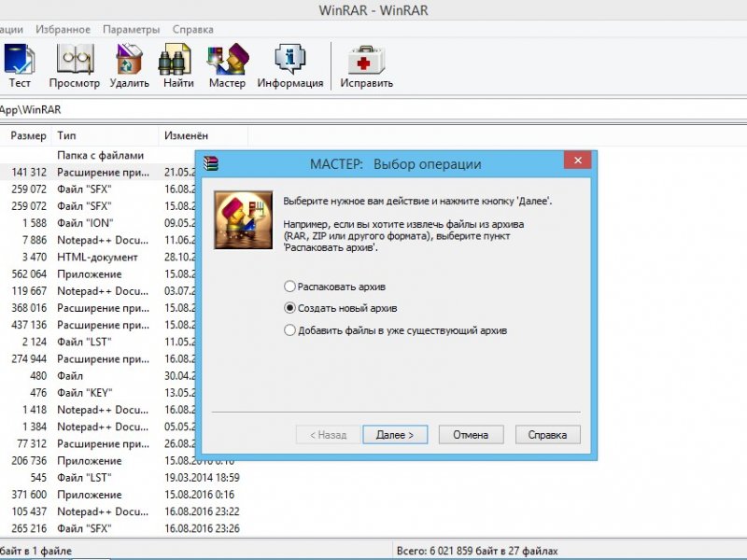
Task: Select the row with size 1 384
Action: [98, 427]
